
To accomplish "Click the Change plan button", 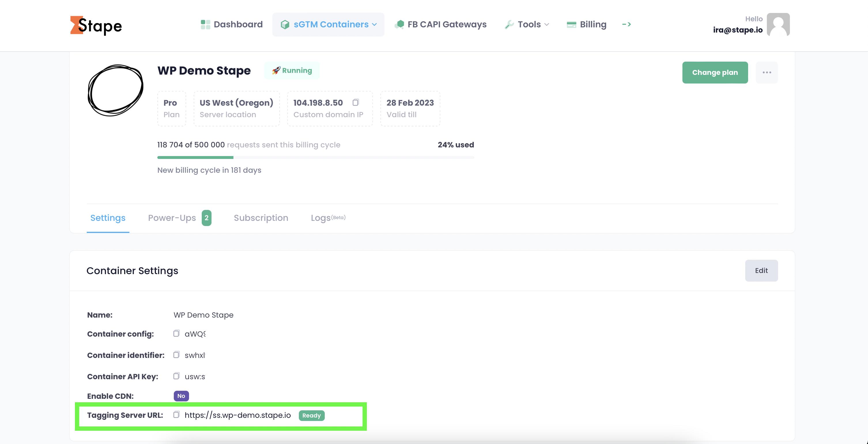I will 715,72.
